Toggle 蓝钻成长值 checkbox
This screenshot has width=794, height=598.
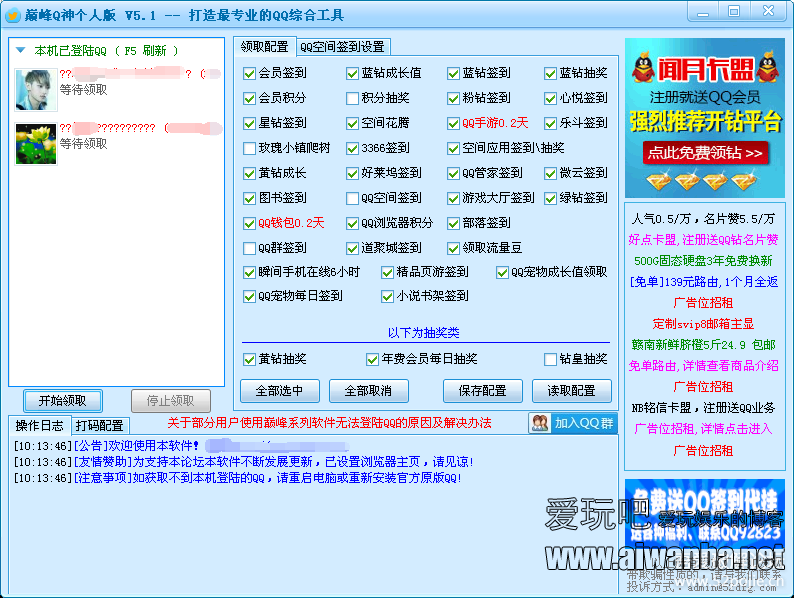tap(352, 73)
